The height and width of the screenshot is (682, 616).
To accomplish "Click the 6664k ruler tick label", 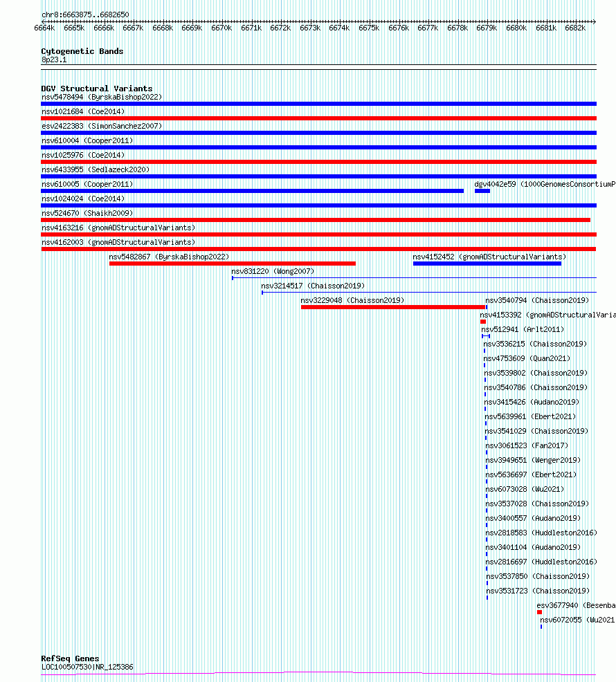I will (x=44, y=28).
